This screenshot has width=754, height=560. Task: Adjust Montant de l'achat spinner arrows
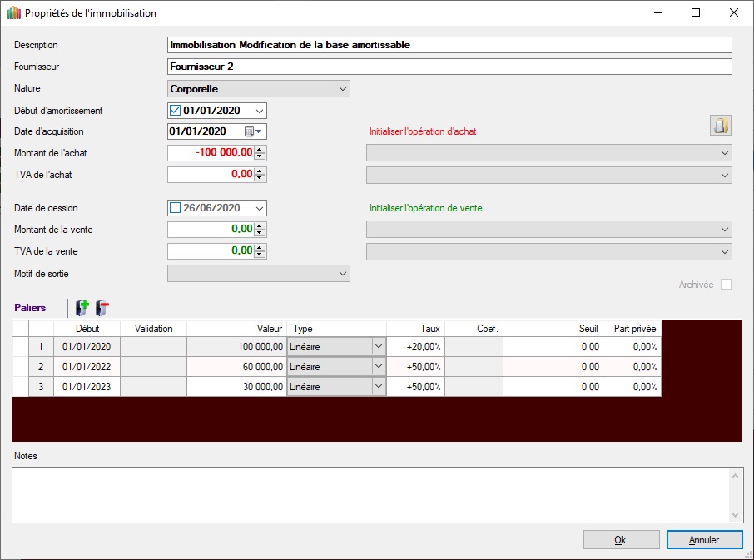[260, 153]
